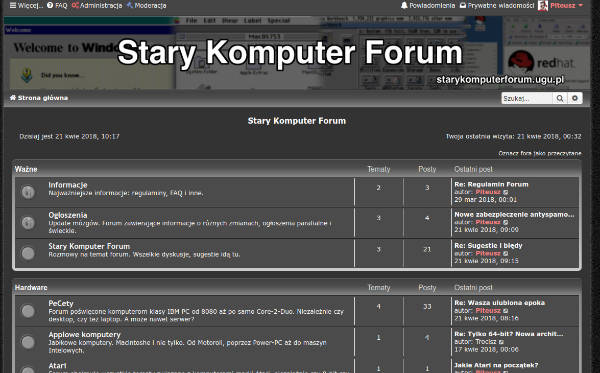Click the Informacje forum status icon
This screenshot has width=600, height=373.
coord(28,192)
